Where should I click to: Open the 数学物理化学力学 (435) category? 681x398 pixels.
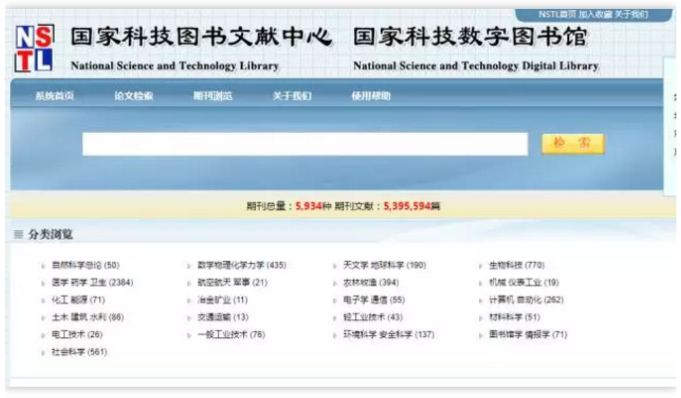tap(242, 265)
